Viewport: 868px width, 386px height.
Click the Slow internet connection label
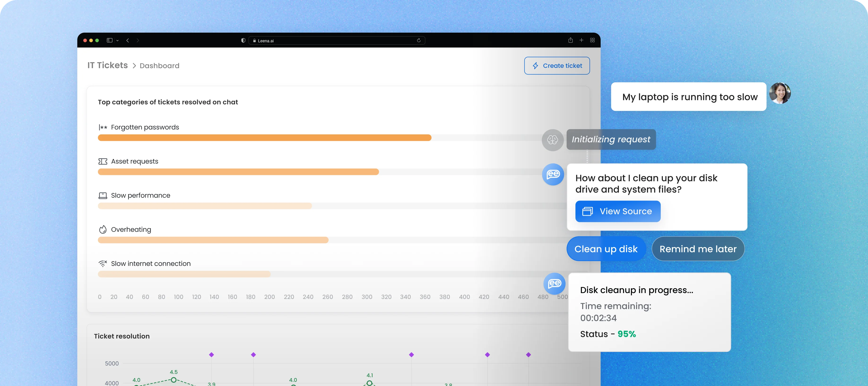(x=151, y=264)
